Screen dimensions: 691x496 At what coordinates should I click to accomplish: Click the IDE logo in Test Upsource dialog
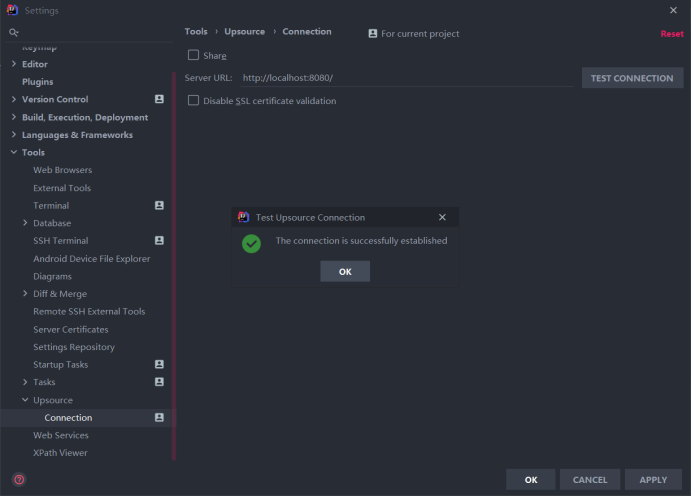(x=243, y=217)
